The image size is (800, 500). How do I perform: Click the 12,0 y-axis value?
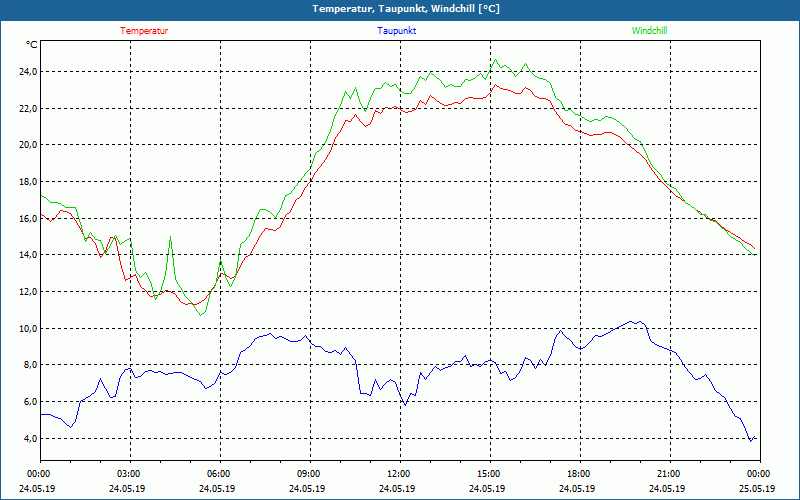pyautogui.click(x=29, y=292)
